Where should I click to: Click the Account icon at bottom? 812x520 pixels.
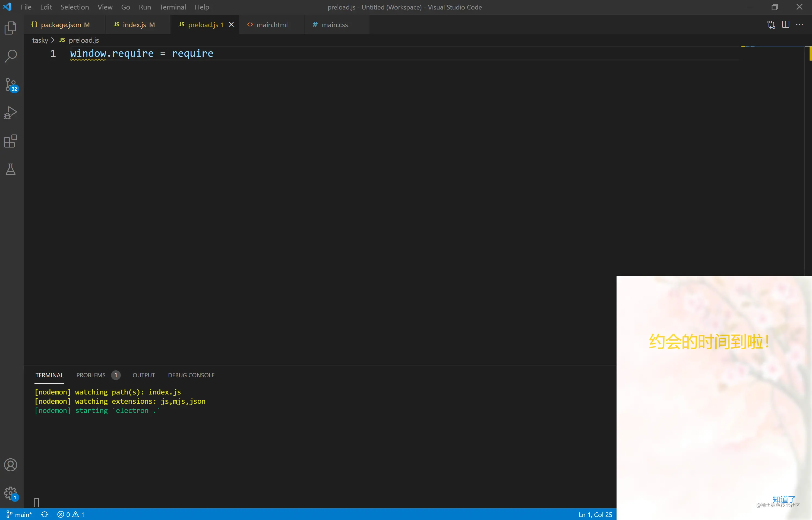click(11, 465)
